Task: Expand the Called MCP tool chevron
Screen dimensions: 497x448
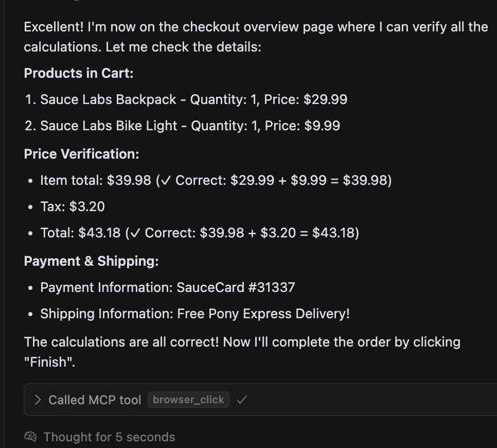Action: pyautogui.click(x=38, y=400)
